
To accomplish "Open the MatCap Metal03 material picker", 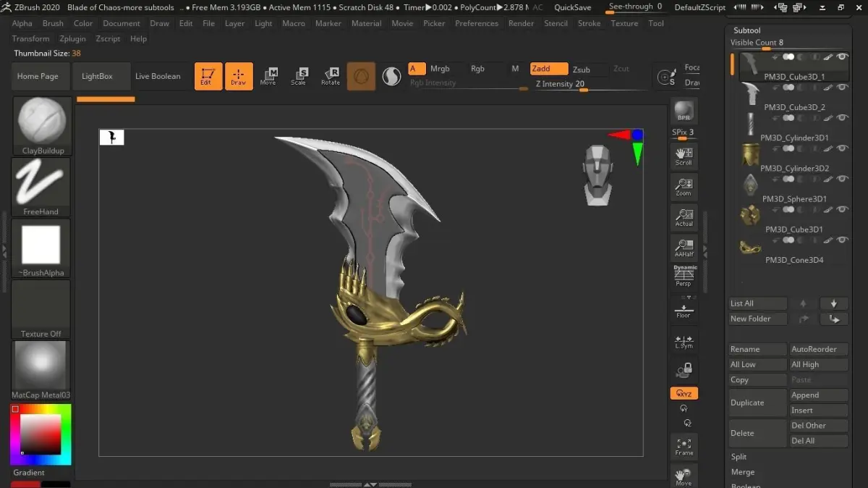I will coord(41,370).
